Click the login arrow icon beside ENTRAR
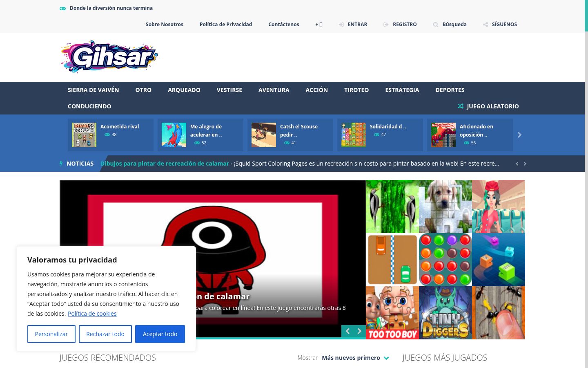 pos(341,25)
